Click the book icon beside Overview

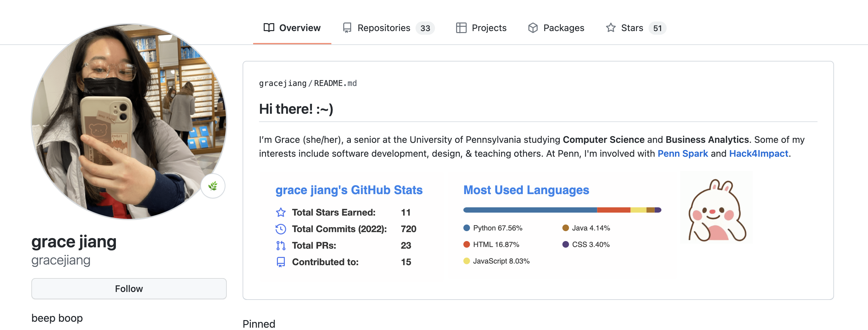pyautogui.click(x=269, y=28)
